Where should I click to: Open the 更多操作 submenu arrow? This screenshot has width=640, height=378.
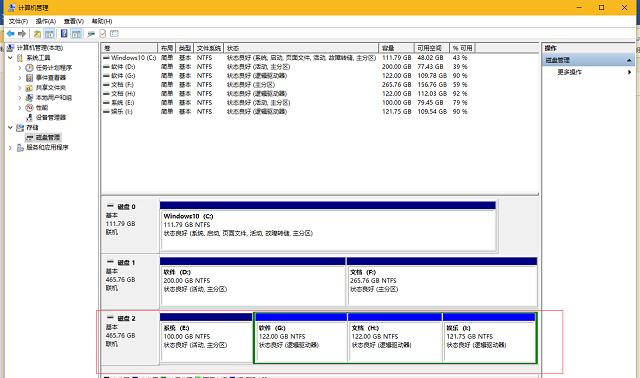coord(629,72)
